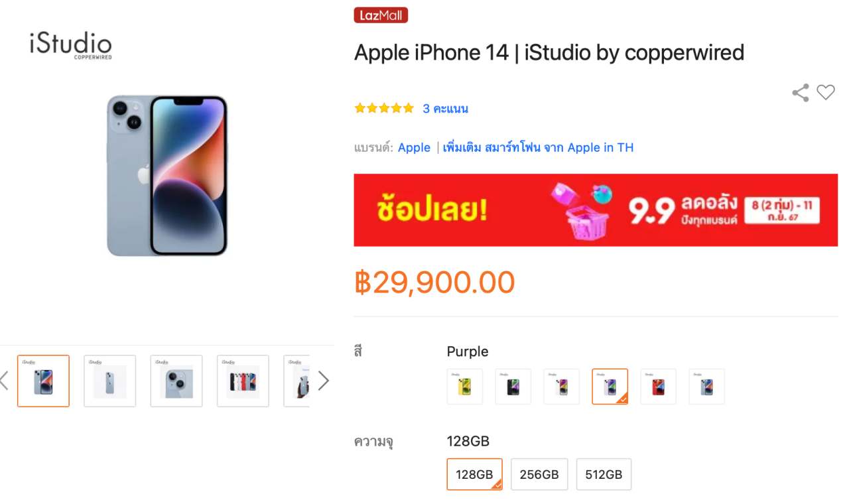The width and height of the screenshot is (849, 504).
Task: Pick the 512GB capacity option
Action: coord(604,474)
